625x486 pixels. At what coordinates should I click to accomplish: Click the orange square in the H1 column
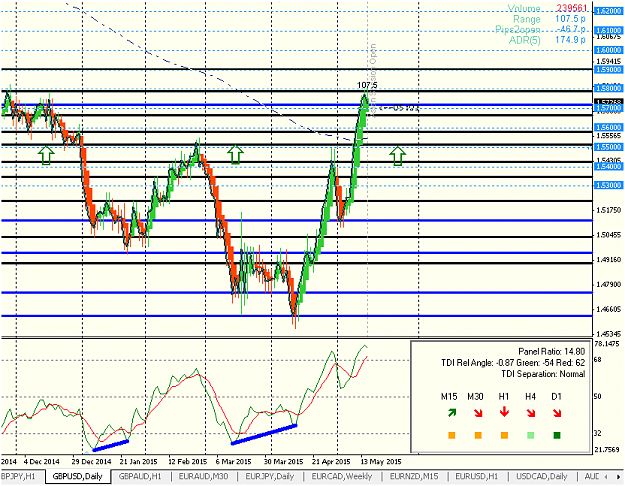point(504,435)
